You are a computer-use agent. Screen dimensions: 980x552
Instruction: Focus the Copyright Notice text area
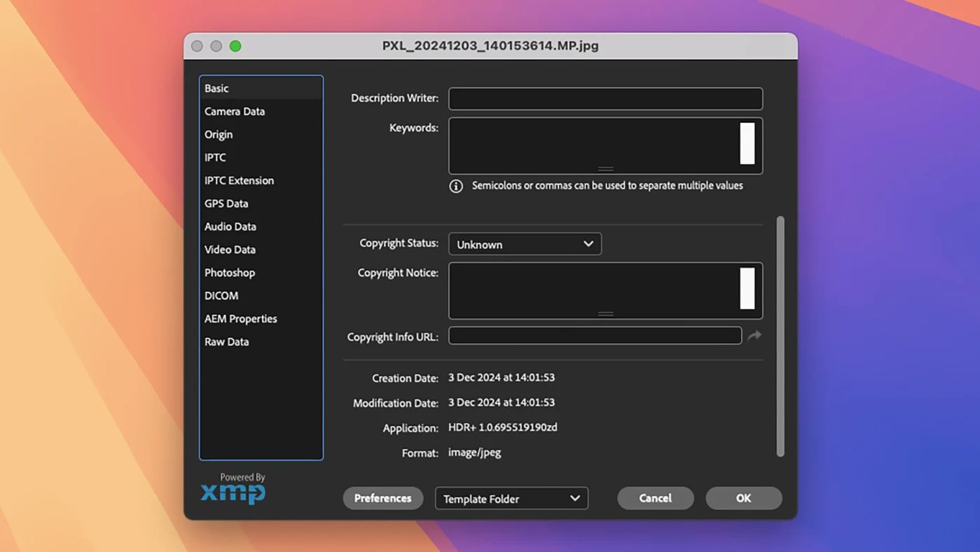click(592, 290)
